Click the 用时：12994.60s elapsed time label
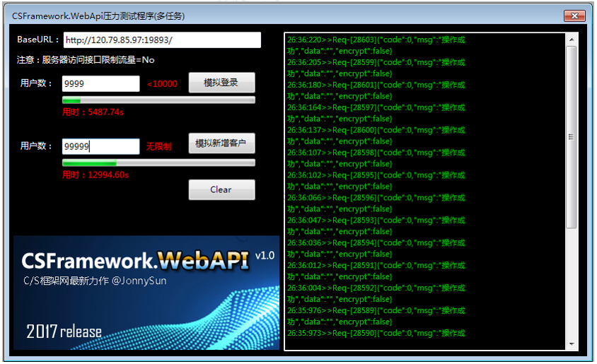 [x=95, y=175]
